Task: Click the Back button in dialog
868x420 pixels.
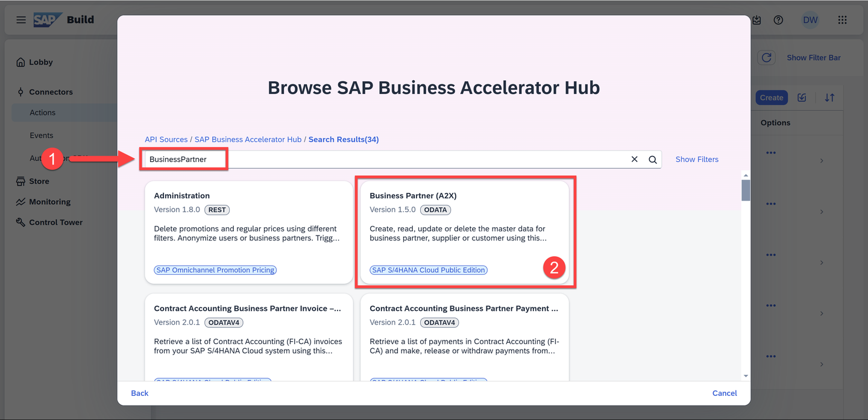Action: (140, 393)
